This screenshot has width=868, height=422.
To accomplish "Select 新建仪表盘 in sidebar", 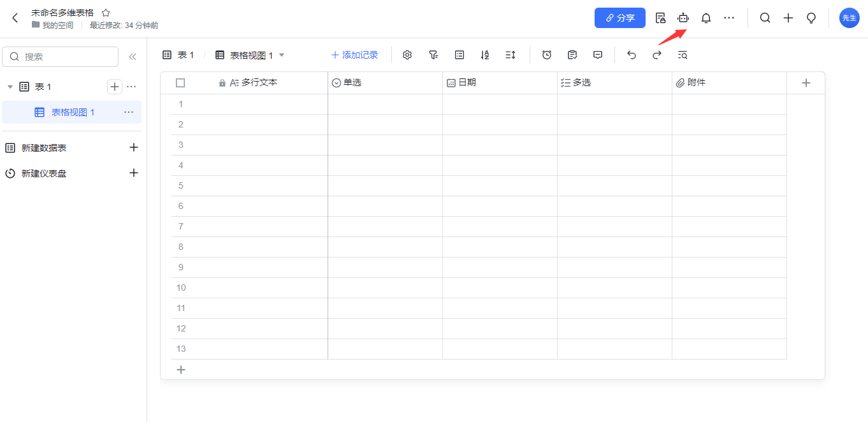I will click(x=44, y=173).
